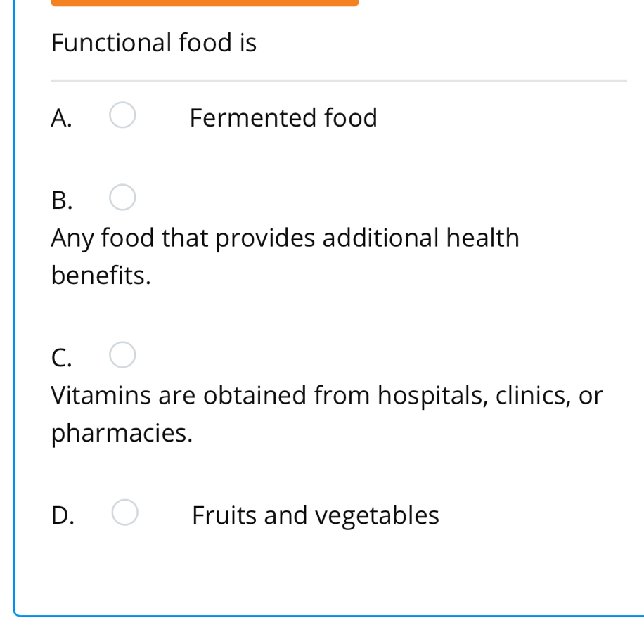Screen dimensions: 644x644
Task: Click the orange progress bar above the question
Action: [204, 3]
